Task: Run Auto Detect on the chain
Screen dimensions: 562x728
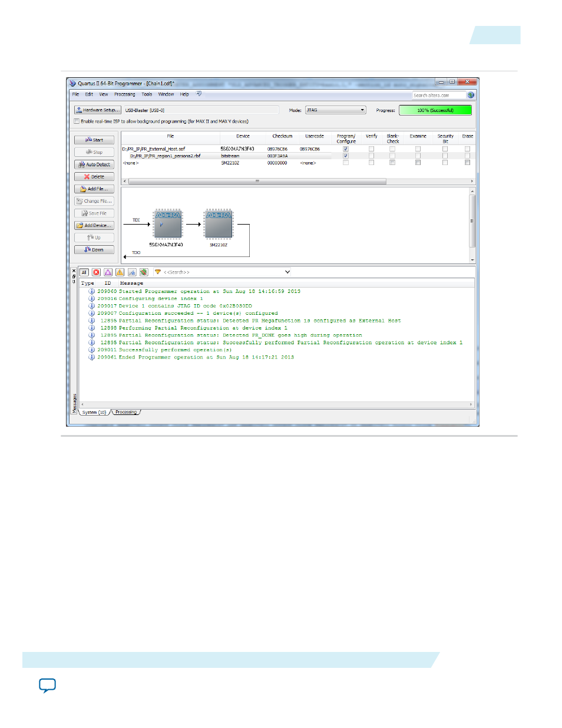Action: click(94, 164)
